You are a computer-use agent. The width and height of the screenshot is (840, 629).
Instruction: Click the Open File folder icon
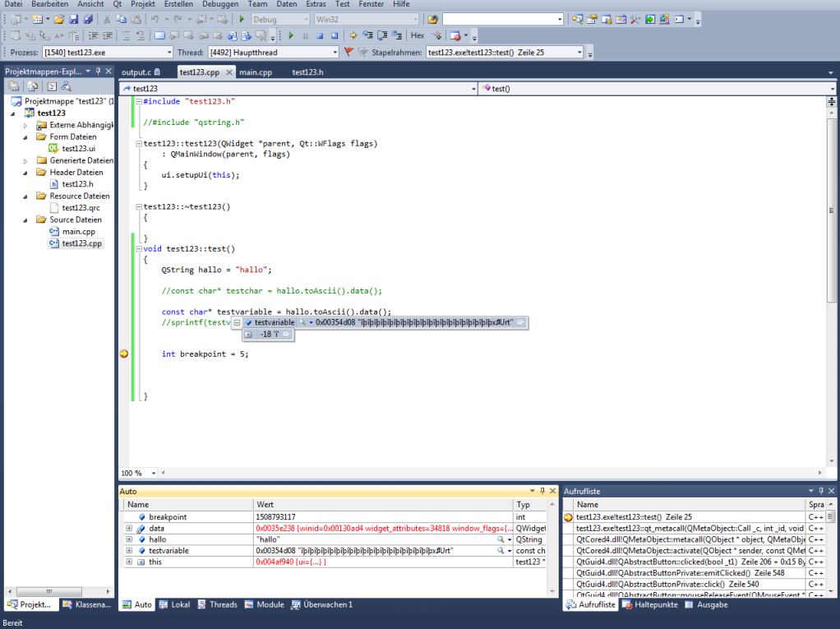(x=60, y=19)
